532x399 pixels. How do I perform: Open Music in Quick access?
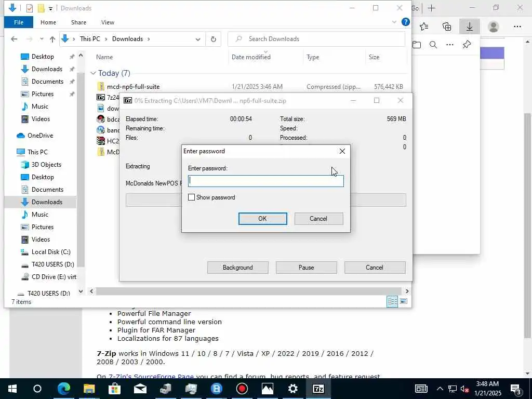[39, 107]
